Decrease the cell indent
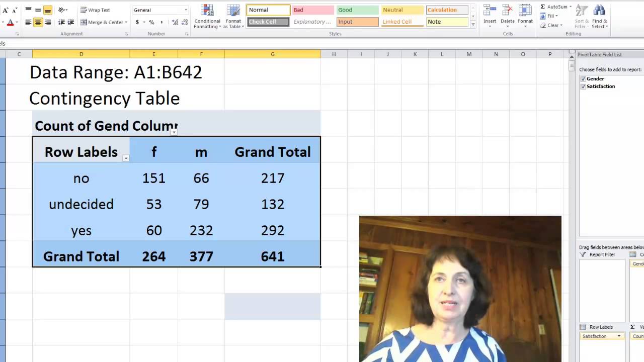The width and height of the screenshot is (644, 362). coord(61,22)
